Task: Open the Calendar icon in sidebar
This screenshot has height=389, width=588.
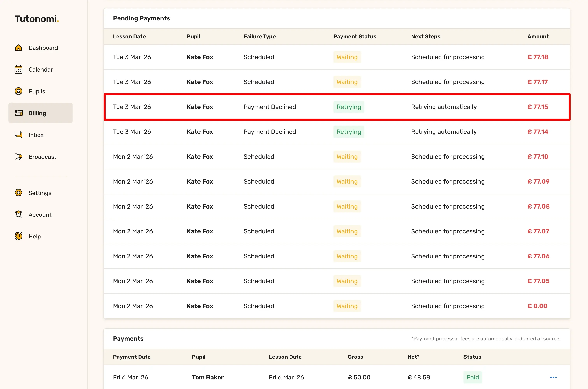Action: (x=18, y=69)
